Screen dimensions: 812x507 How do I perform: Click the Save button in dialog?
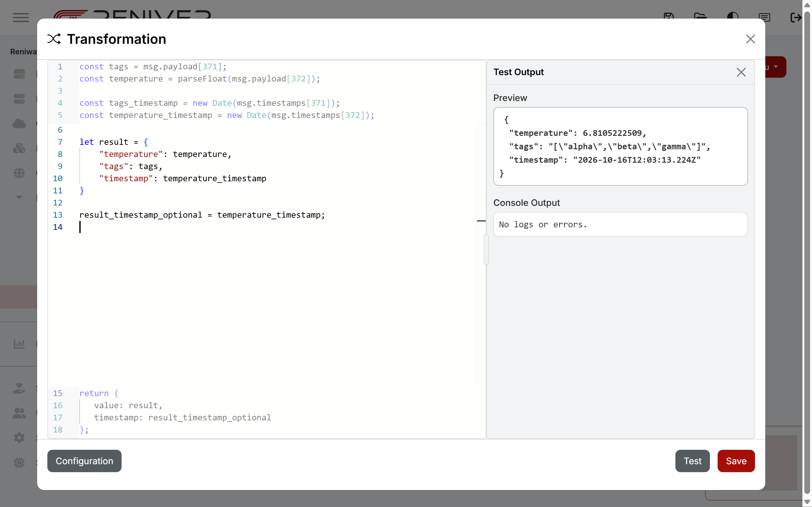(736, 461)
